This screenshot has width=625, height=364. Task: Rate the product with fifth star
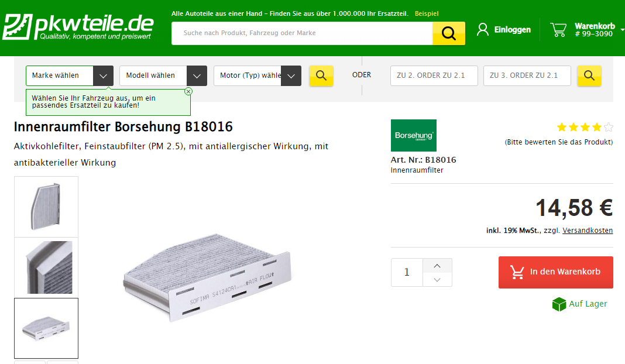point(608,127)
